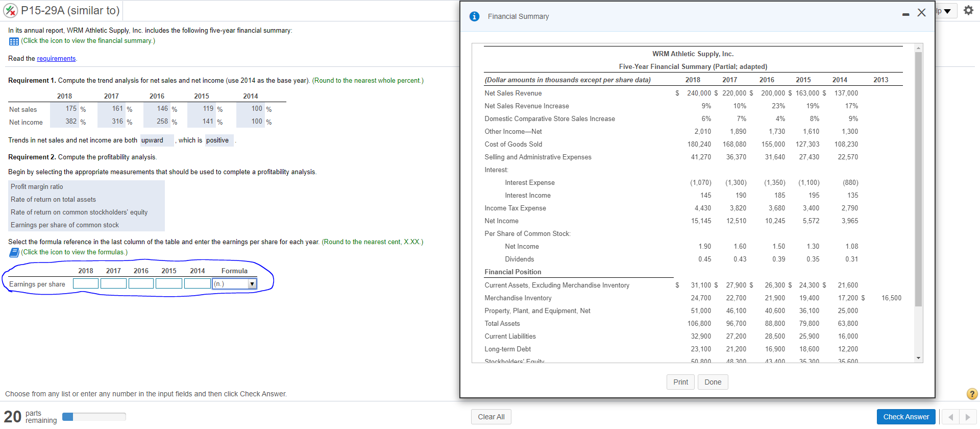Viewport: 980px width, 429px height.
Task: Go to the previous part arrow
Action: tap(950, 417)
